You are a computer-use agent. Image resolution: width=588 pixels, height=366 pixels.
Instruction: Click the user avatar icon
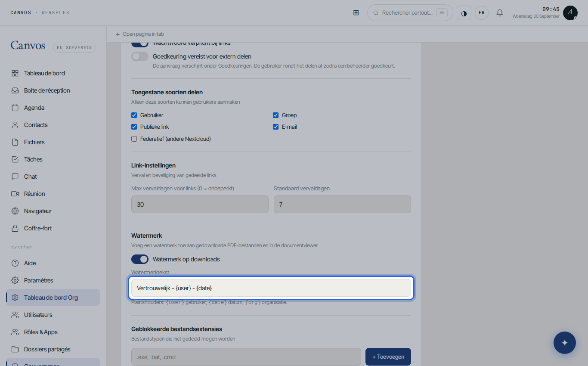[570, 13]
